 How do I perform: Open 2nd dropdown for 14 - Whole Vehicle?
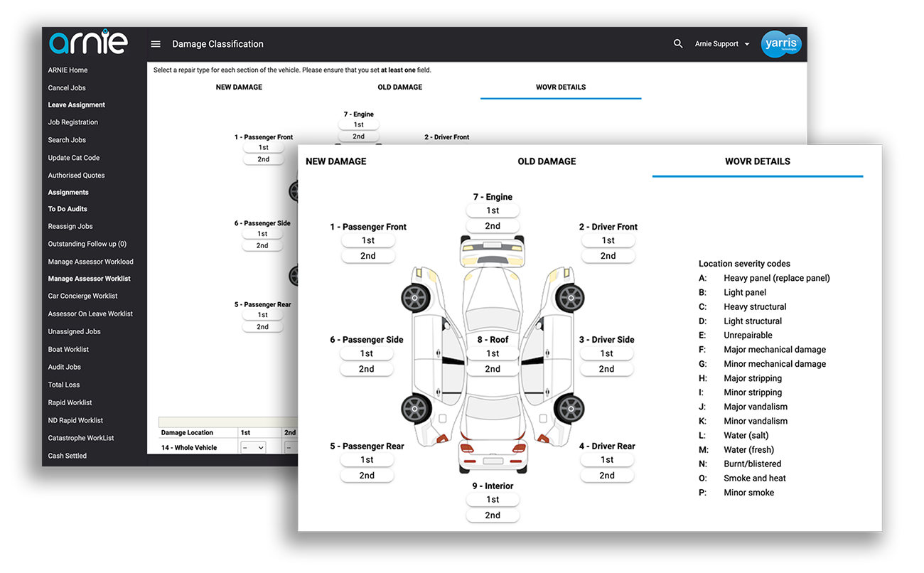290,447
